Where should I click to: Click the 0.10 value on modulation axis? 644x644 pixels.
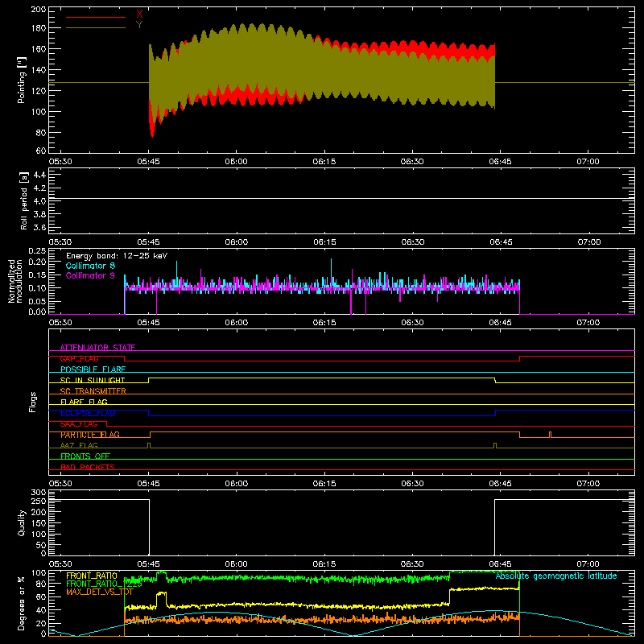[38, 288]
